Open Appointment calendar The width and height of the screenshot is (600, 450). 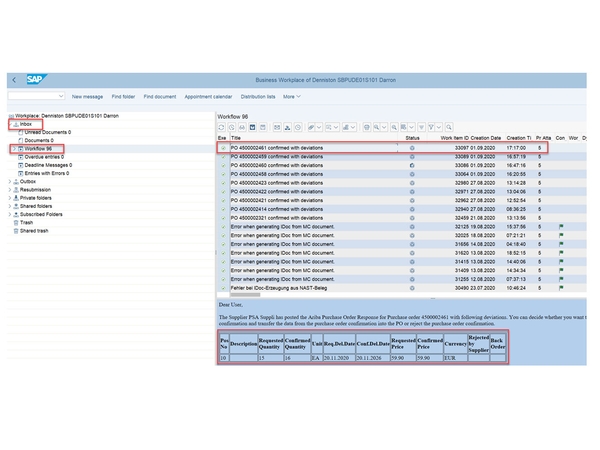pos(208,96)
